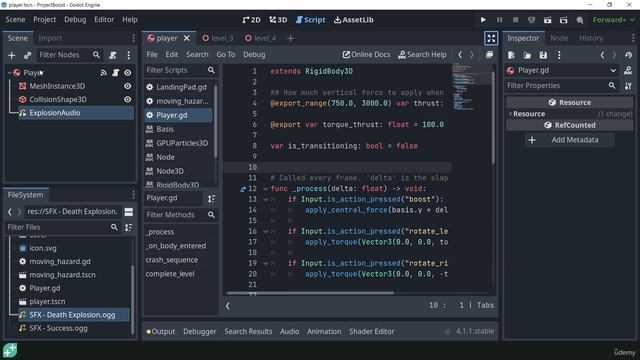This screenshot has height=360, width=640.
Task: Run a specific scene icon
Action: tap(564, 20)
